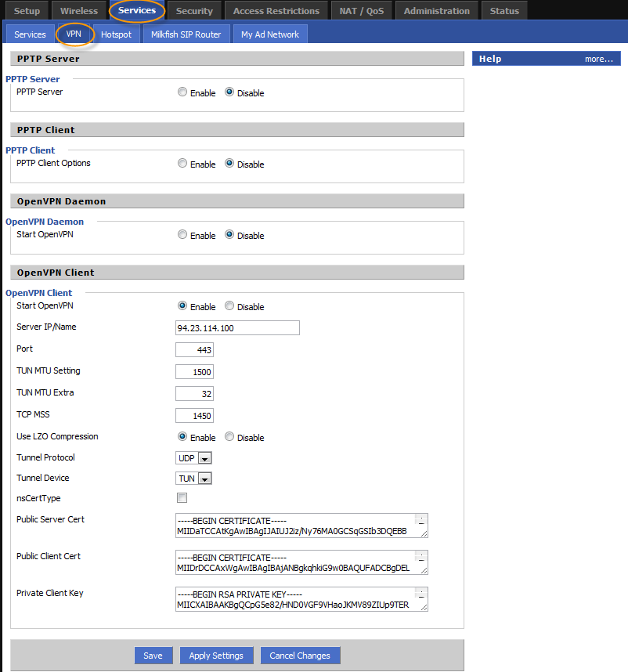Open the Setup main tab

click(27, 11)
